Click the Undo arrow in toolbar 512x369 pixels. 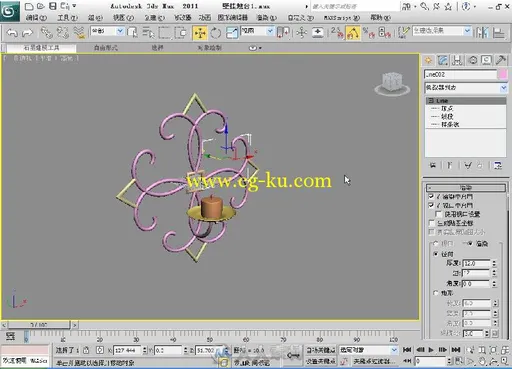click(12, 33)
